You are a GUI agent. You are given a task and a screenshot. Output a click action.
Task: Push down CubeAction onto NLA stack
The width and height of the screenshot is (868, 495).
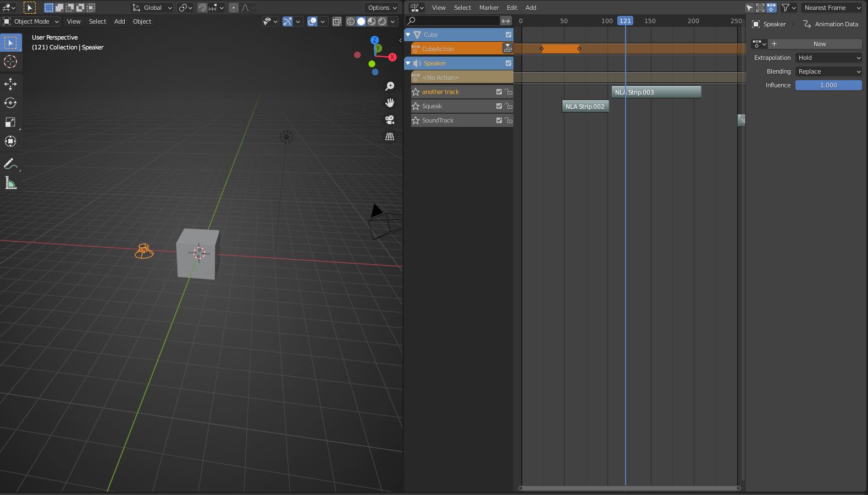point(508,49)
